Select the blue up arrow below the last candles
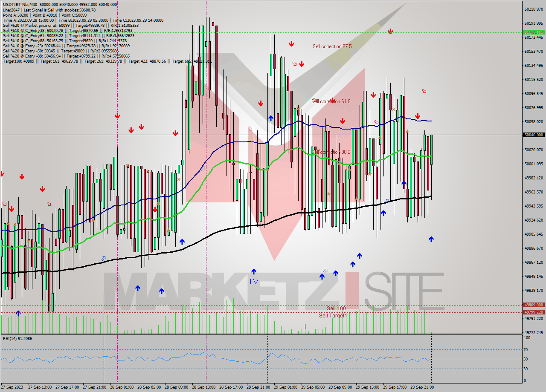The width and height of the screenshot is (546, 392). click(x=431, y=239)
